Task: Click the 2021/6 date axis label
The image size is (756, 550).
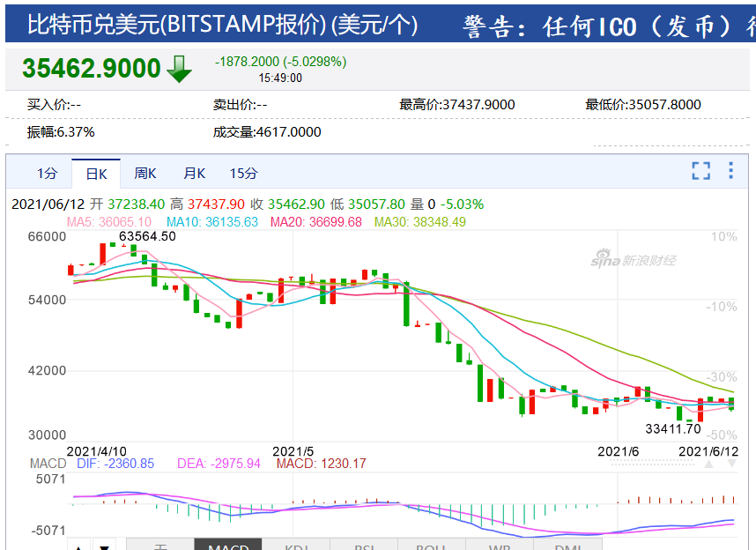Action: tap(619, 451)
